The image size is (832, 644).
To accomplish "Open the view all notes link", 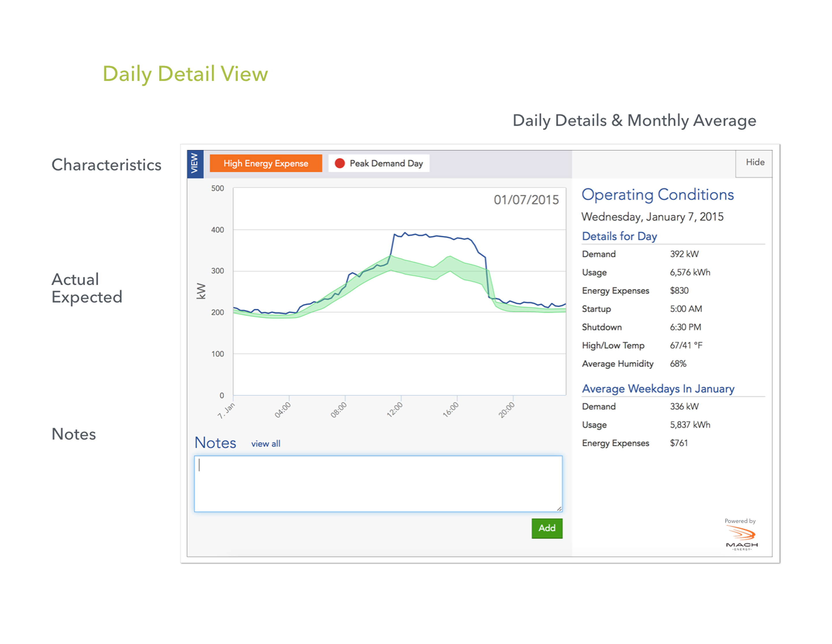I will pos(266,444).
